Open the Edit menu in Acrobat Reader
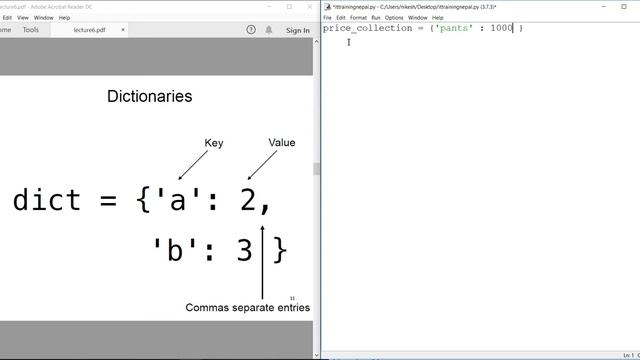The height and width of the screenshot is (360, 640). [7, 18]
